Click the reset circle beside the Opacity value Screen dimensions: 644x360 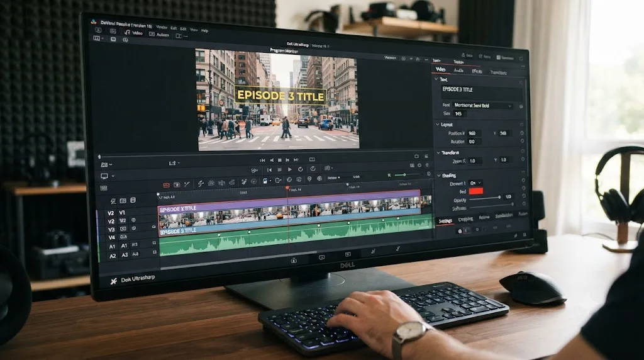tap(523, 196)
